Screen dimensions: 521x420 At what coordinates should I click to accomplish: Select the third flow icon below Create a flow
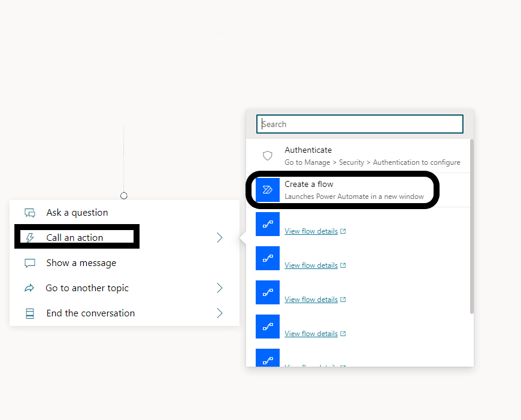(268, 292)
